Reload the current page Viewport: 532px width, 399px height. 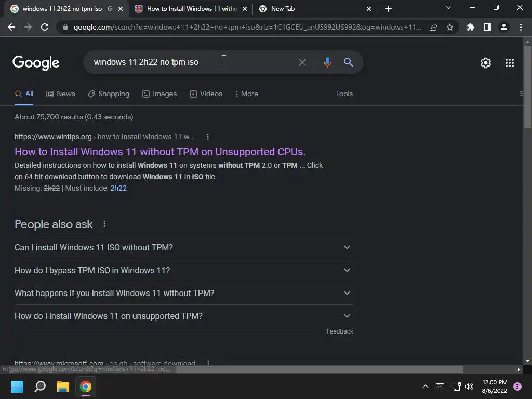pos(45,27)
